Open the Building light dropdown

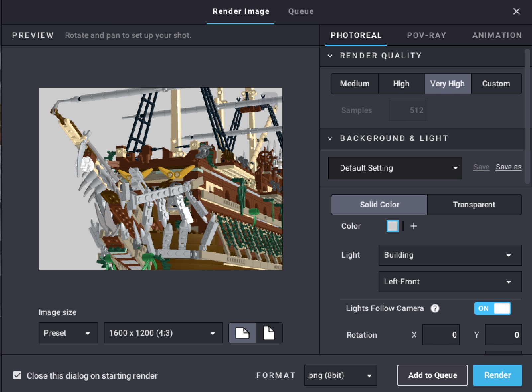click(450, 255)
